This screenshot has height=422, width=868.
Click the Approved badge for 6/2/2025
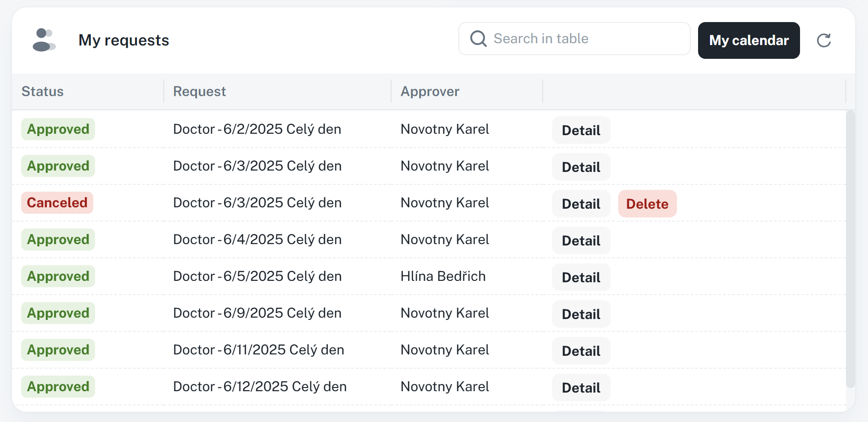pos(58,129)
